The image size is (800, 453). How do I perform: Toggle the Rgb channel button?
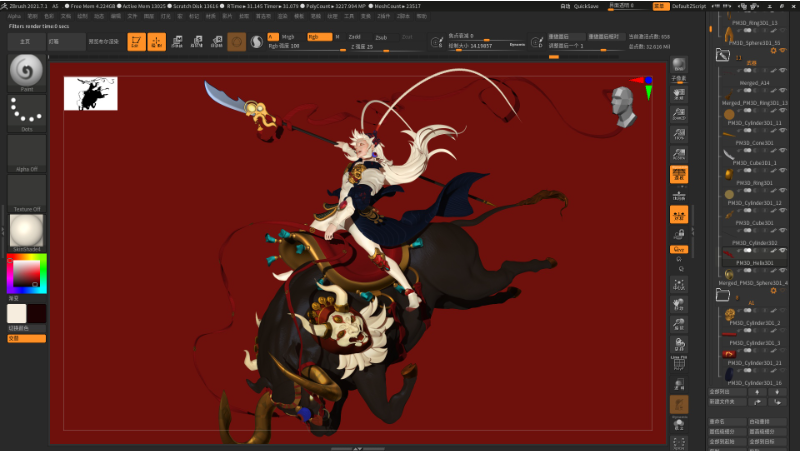(x=316, y=36)
